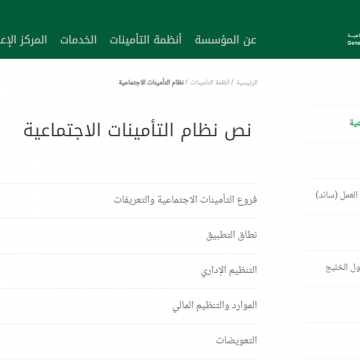Screen dimensions: 360x360
Task: Select the green active sidebar item
Action: 333,124
